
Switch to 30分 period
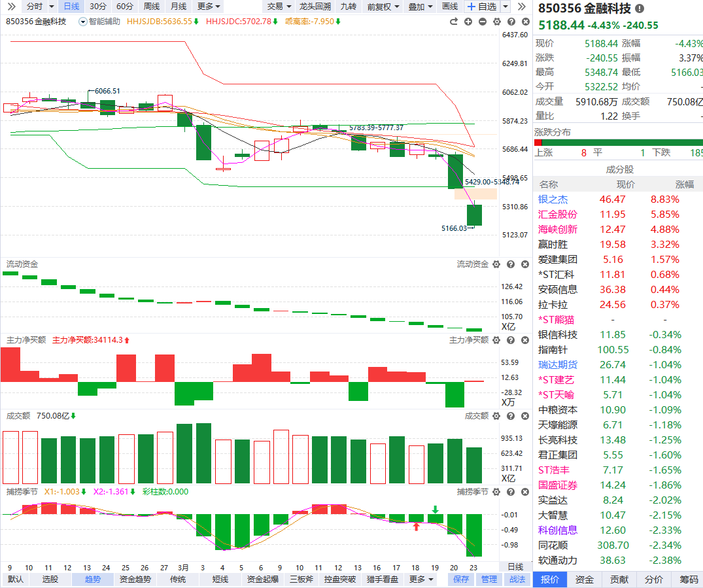point(97,7)
